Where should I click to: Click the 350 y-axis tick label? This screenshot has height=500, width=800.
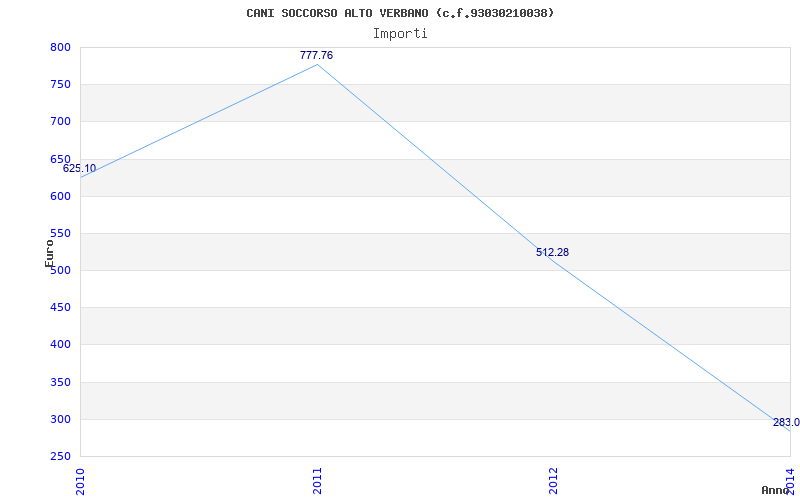60,383
